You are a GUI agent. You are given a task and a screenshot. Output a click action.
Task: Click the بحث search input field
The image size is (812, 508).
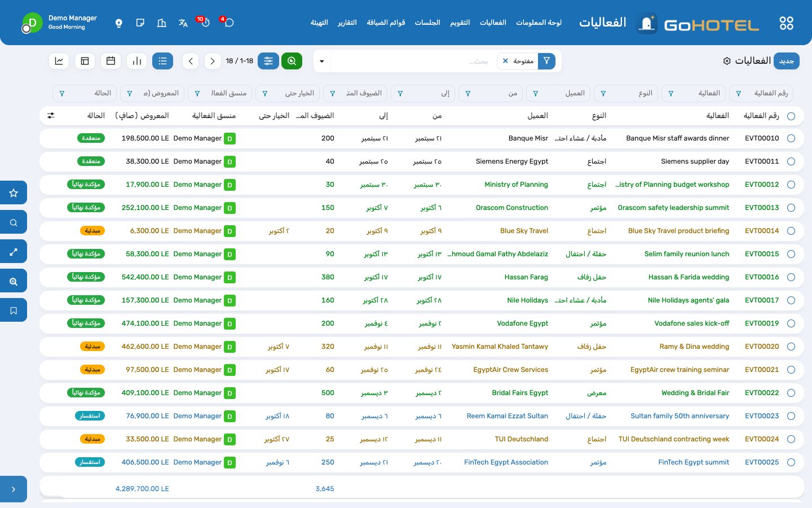click(412, 61)
